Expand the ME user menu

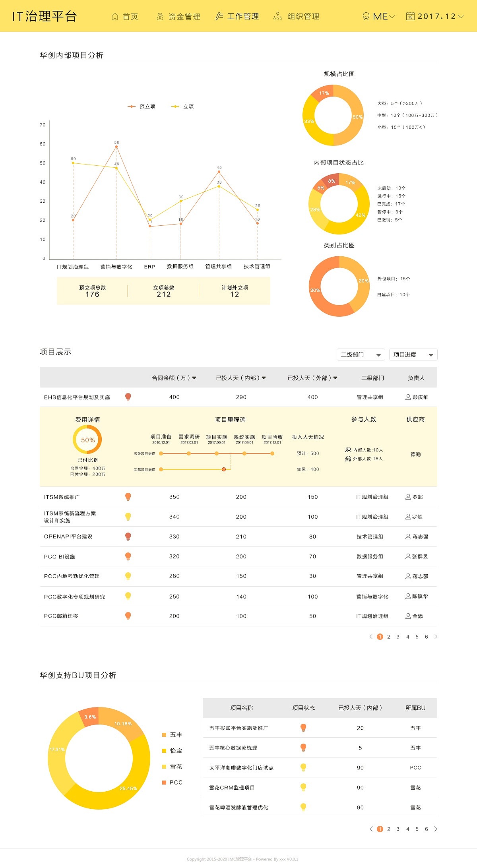[x=392, y=17]
